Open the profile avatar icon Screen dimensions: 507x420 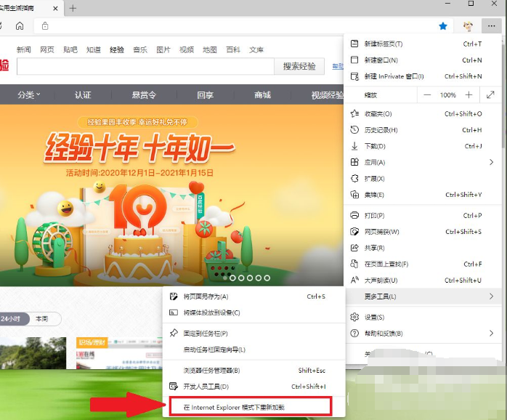(x=468, y=26)
